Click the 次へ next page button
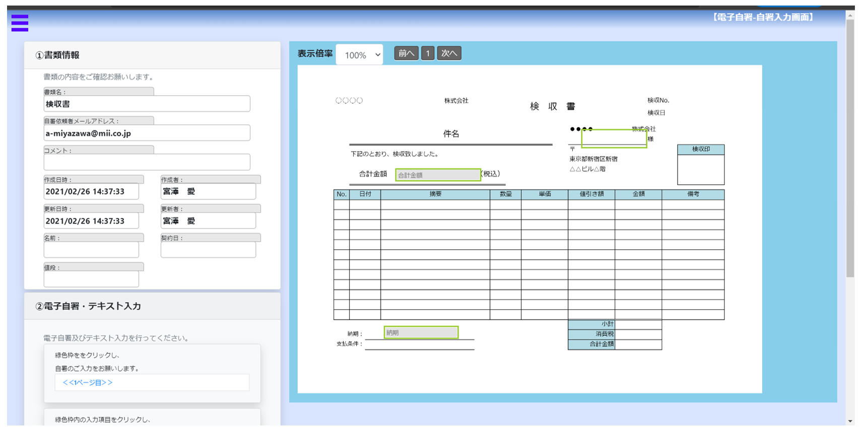Viewport: 868px width, 433px height. (449, 53)
